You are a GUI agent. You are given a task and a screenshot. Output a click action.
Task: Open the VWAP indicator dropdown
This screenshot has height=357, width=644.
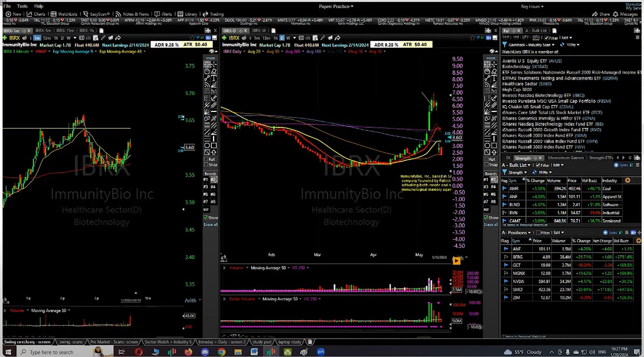coord(49,51)
